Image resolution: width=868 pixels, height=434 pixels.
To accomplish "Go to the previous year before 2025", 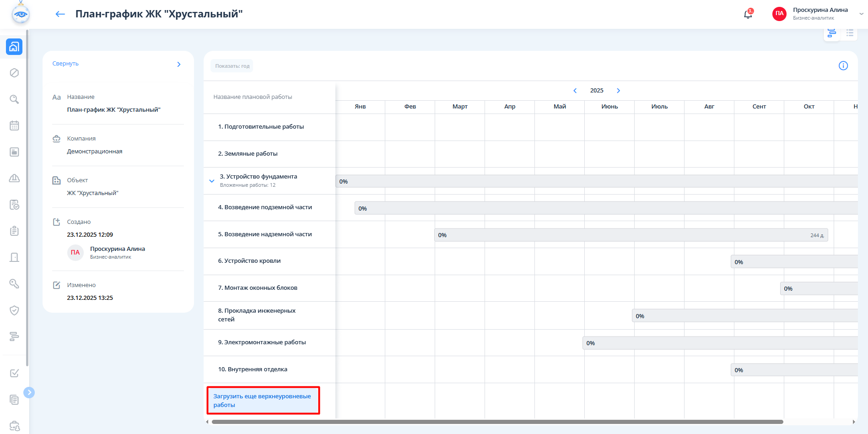I will coord(575,91).
